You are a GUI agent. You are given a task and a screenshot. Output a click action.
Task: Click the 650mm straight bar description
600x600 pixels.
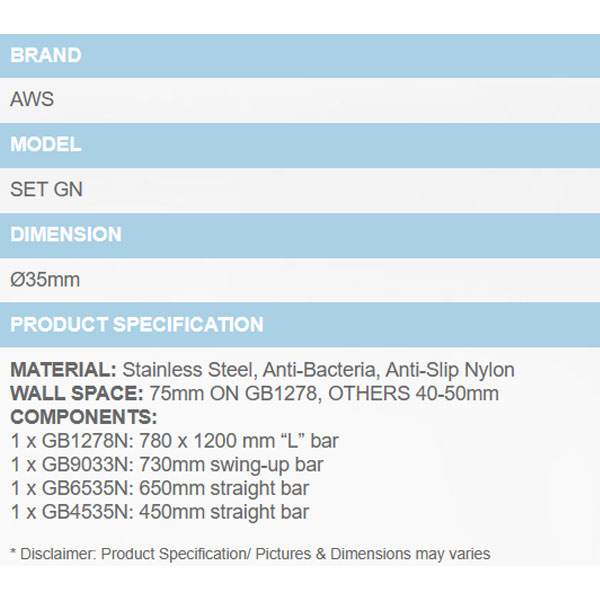coord(230,489)
